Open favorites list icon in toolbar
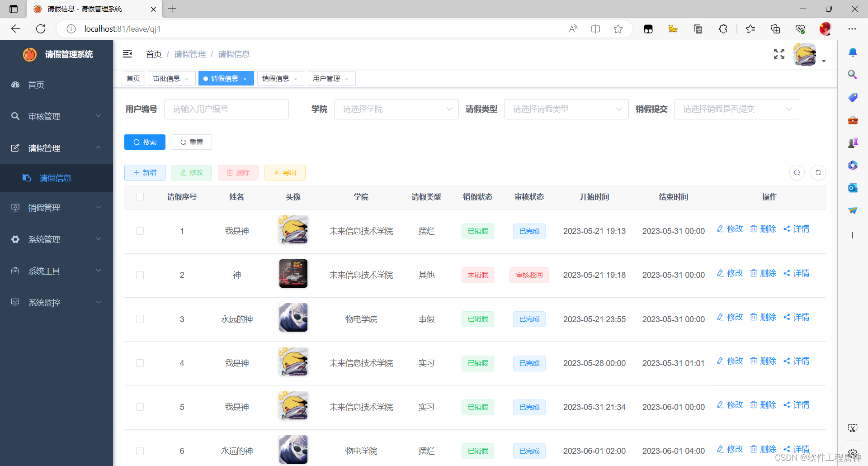This screenshot has height=466, width=868. (750, 29)
